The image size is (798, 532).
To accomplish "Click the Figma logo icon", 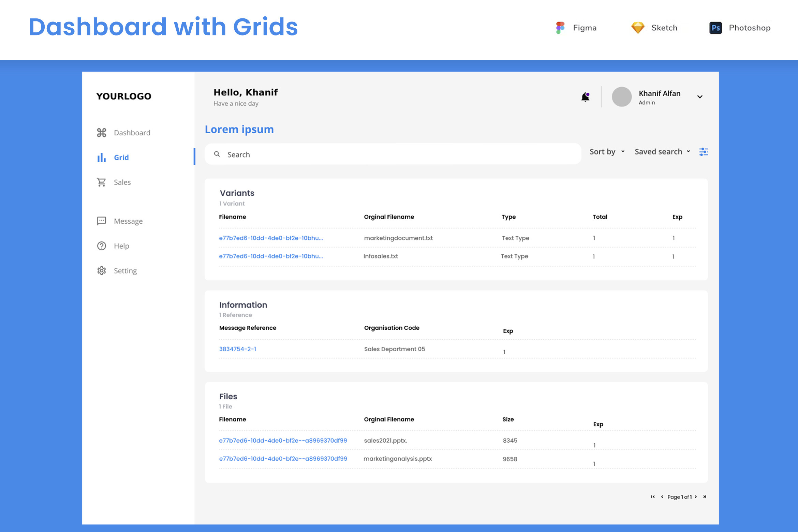I will point(560,28).
